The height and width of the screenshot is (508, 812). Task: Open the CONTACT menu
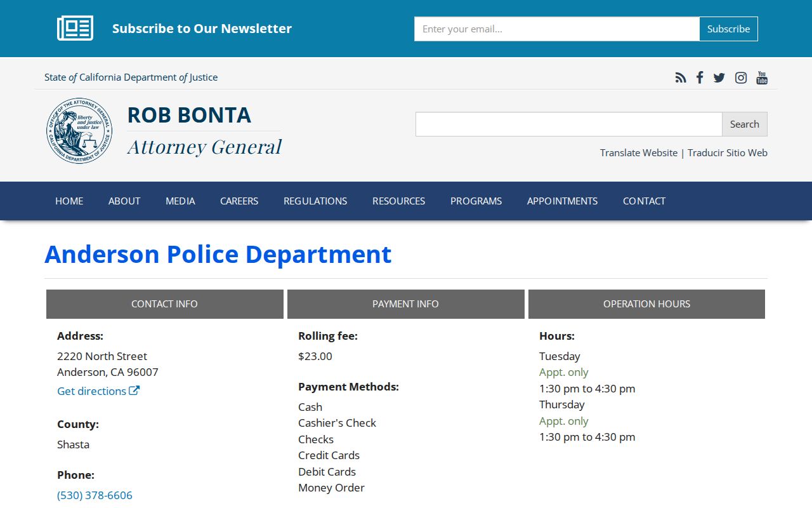[644, 201]
